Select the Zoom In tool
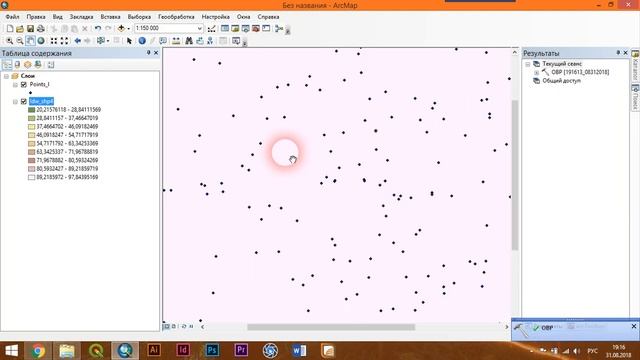 9,41
